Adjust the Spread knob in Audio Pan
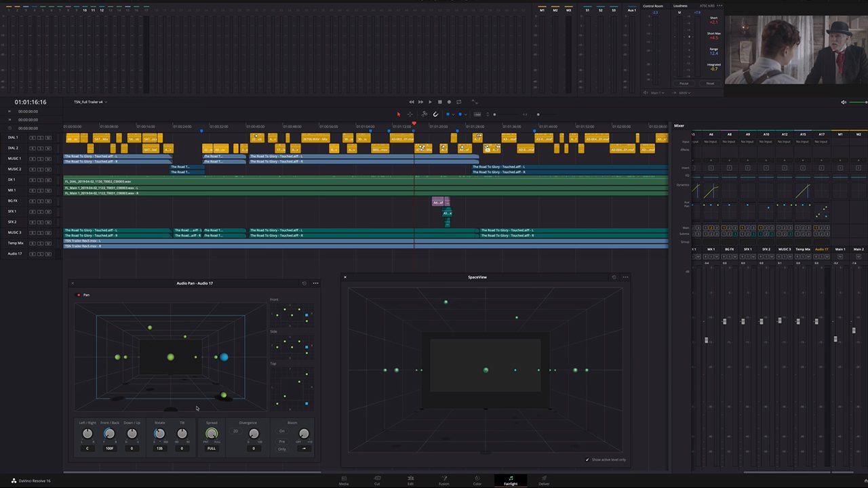The height and width of the screenshot is (488, 868). coord(212,433)
